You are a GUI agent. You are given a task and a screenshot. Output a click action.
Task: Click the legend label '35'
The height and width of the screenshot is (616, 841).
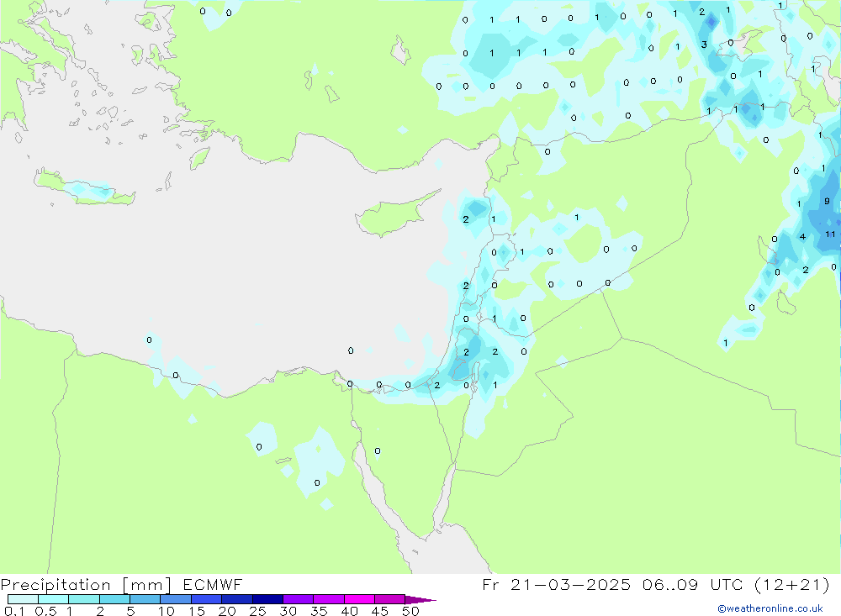pyautogui.click(x=319, y=611)
